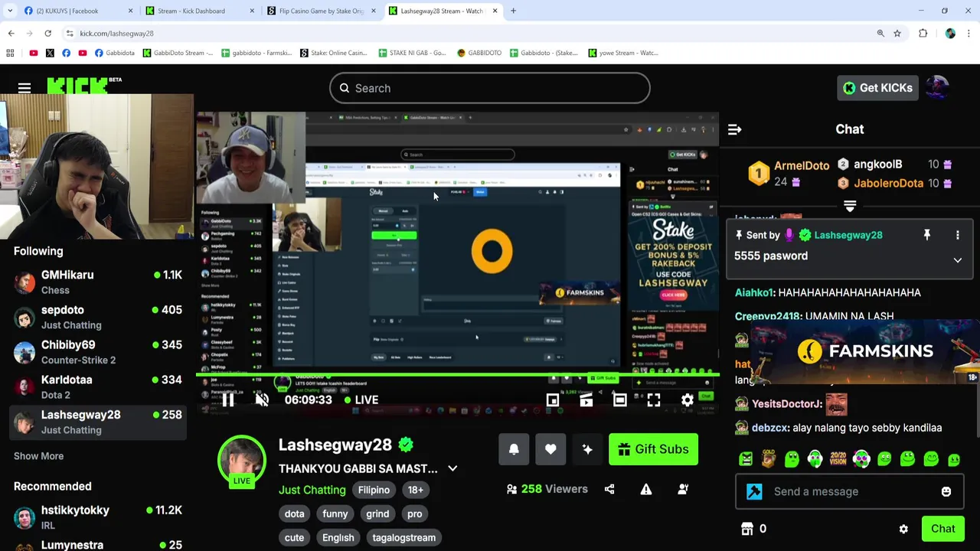
Task: Collapse the chat panel with arrow icon
Action: point(734,129)
